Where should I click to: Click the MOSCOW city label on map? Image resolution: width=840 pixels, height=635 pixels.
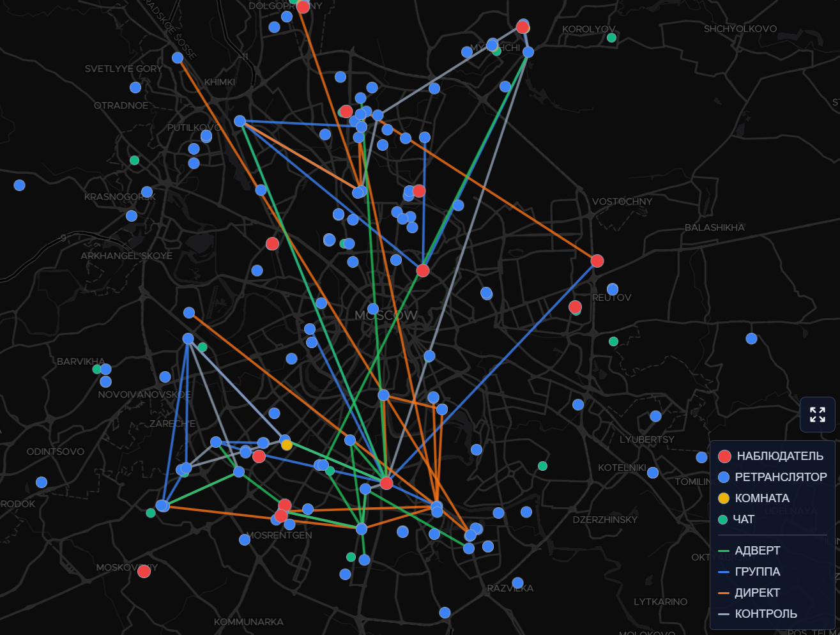[386, 316]
